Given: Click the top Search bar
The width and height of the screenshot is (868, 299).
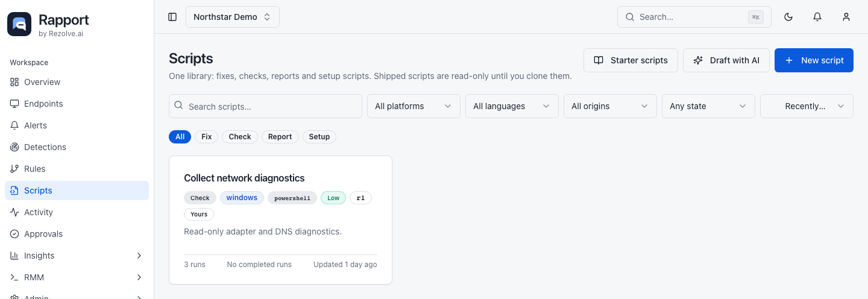Looking at the screenshot, I should point(694,17).
